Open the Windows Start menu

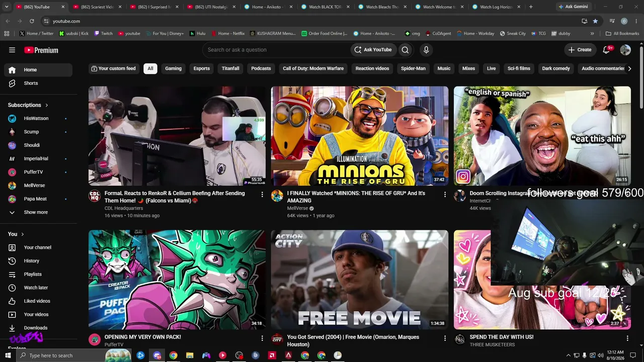click(x=8, y=355)
